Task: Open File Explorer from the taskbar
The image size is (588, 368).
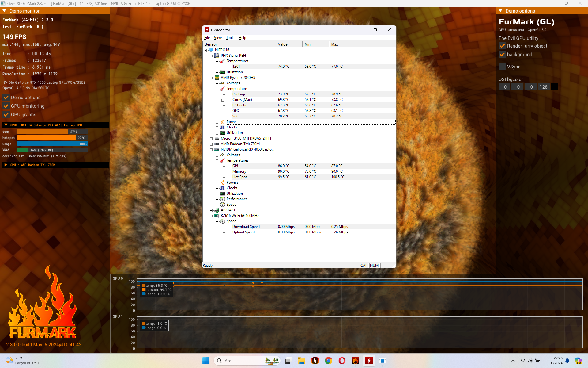Action: click(302, 361)
